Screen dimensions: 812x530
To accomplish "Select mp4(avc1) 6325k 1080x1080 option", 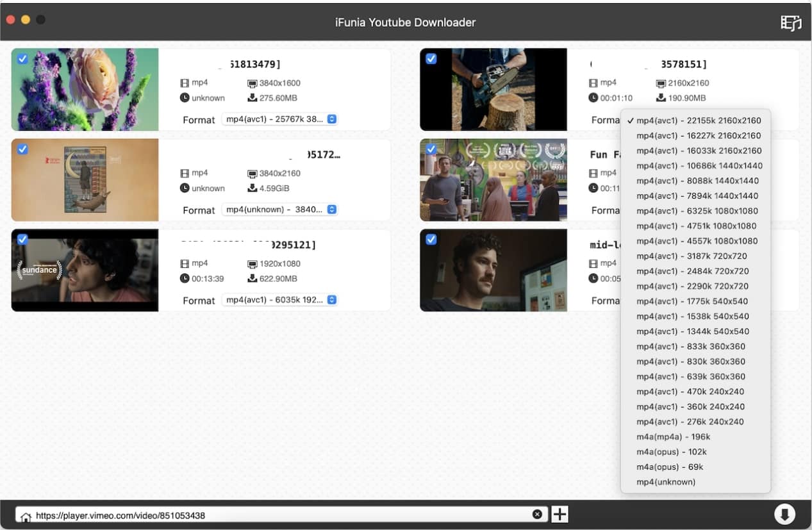I will click(x=697, y=211).
